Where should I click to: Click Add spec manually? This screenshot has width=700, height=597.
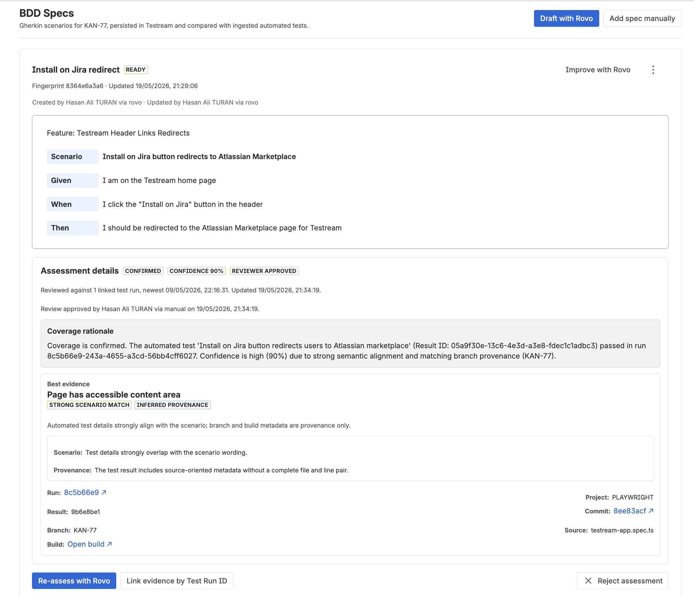tap(642, 18)
